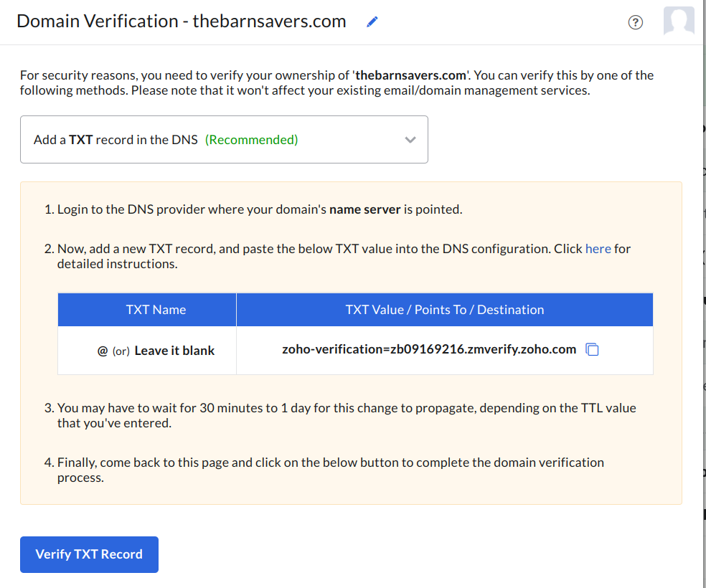This screenshot has width=706, height=588.
Task: Click step 4 'Finally, come back to this page'
Action: 324,470
